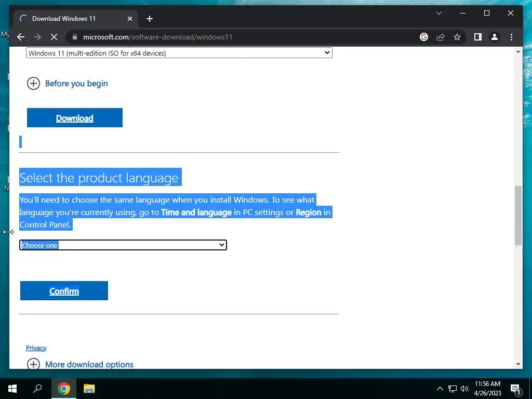Screen dimensions: 532x399
Task: Open a new tab with plus button
Action: (150, 19)
